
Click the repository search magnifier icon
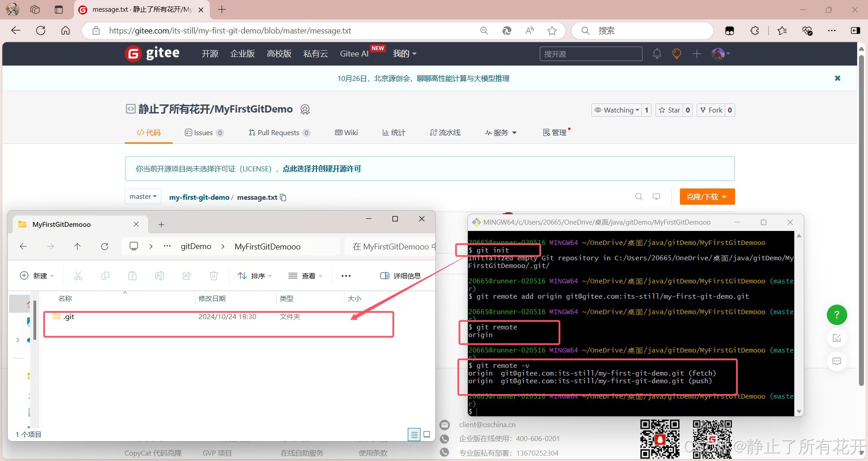(639, 197)
